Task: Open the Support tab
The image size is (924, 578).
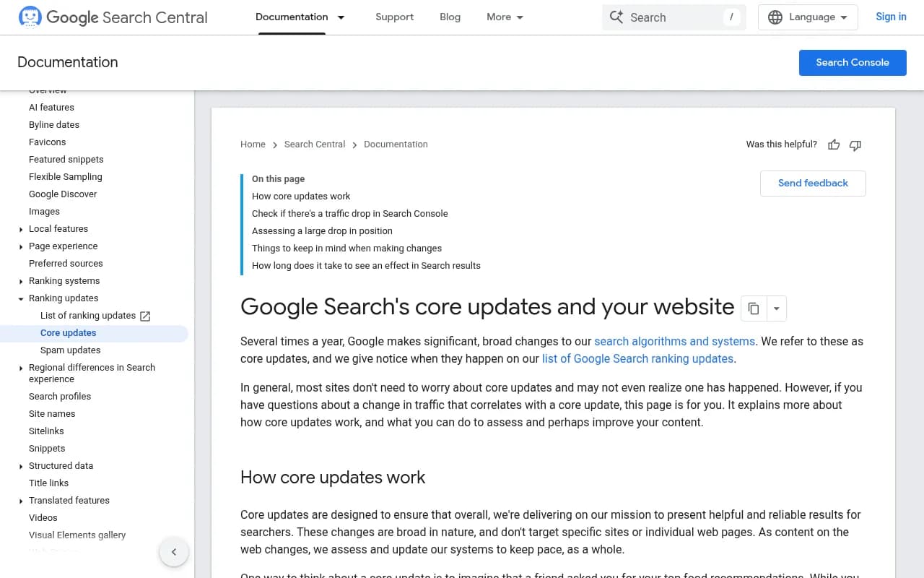Action: point(394,17)
